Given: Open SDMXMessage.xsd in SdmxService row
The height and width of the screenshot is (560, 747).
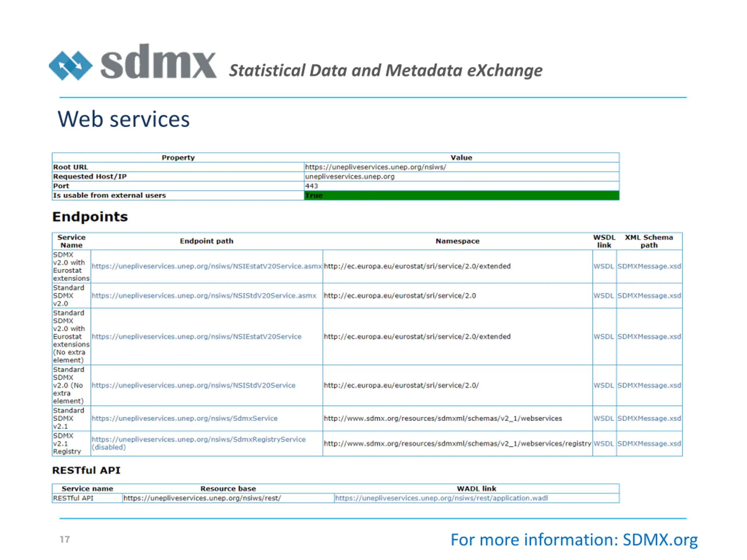Looking at the screenshot, I should tap(649, 419).
